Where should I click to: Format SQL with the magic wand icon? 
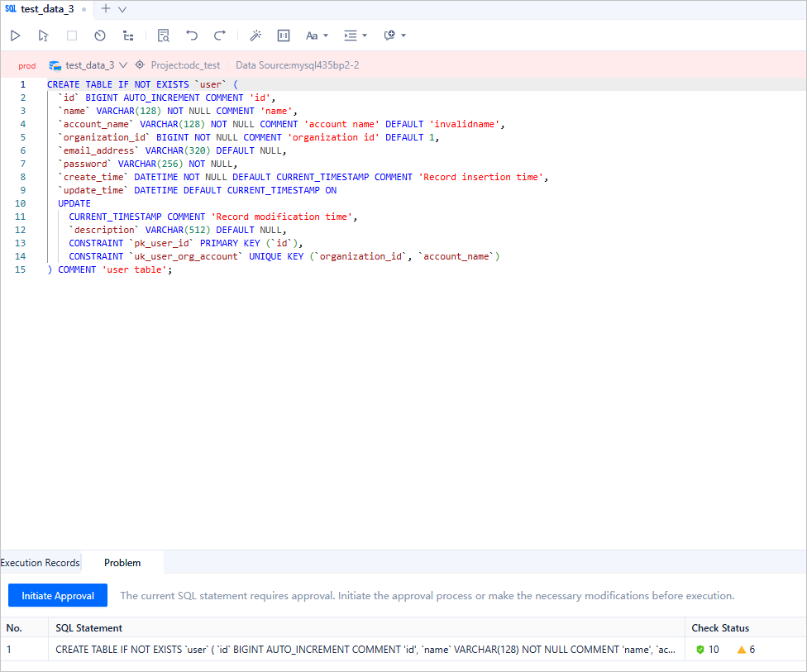pos(255,36)
